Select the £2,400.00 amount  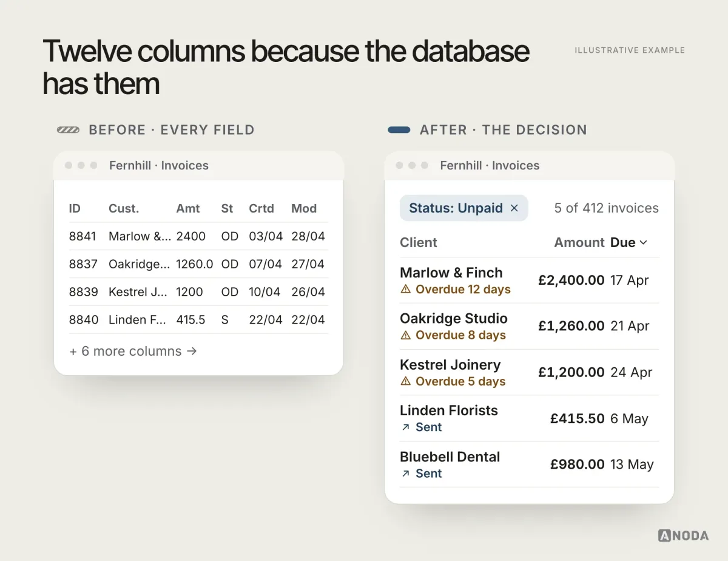[x=571, y=280]
